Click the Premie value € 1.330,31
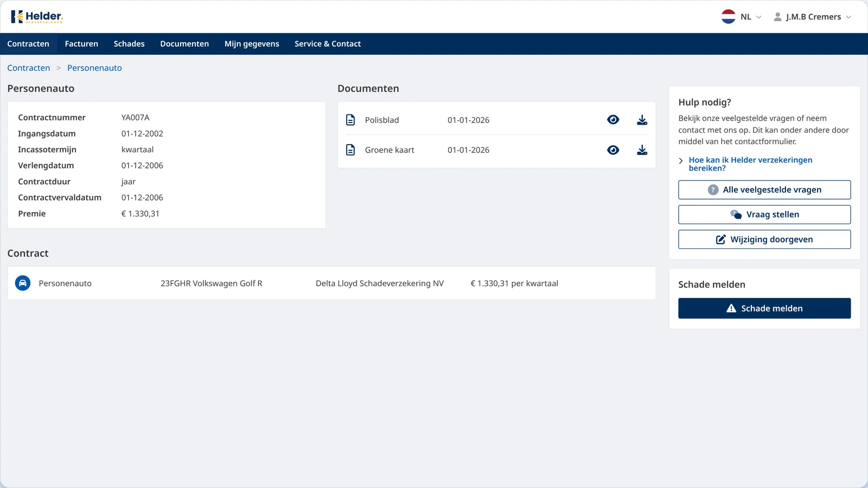 (x=140, y=214)
